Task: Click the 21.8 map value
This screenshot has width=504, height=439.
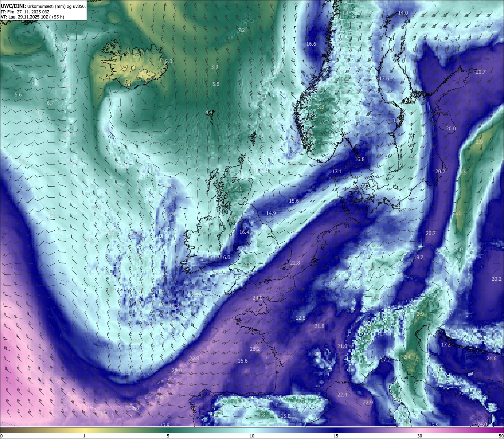Action: pyautogui.click(x=319, y=326)
